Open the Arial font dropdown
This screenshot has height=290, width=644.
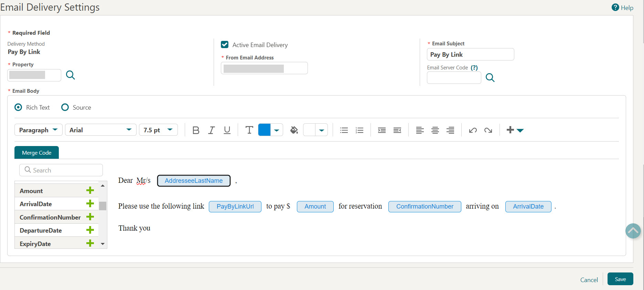[x=101, y=130]
